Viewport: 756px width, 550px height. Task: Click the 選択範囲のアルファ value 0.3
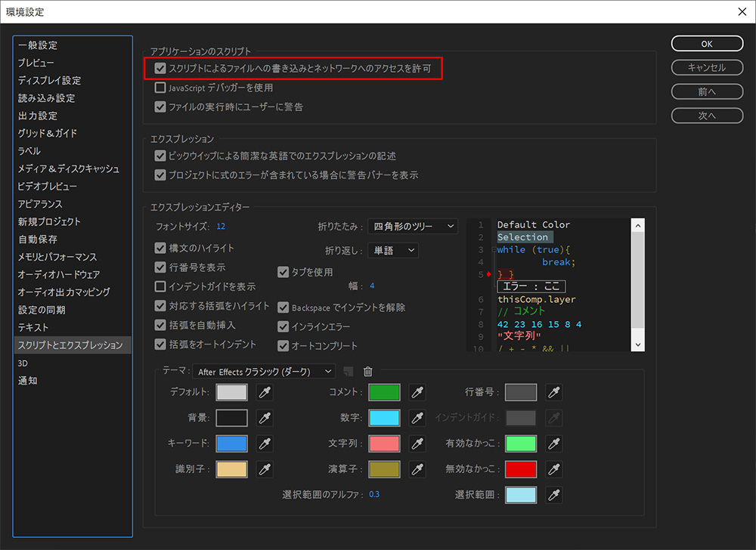pos(374,495)
